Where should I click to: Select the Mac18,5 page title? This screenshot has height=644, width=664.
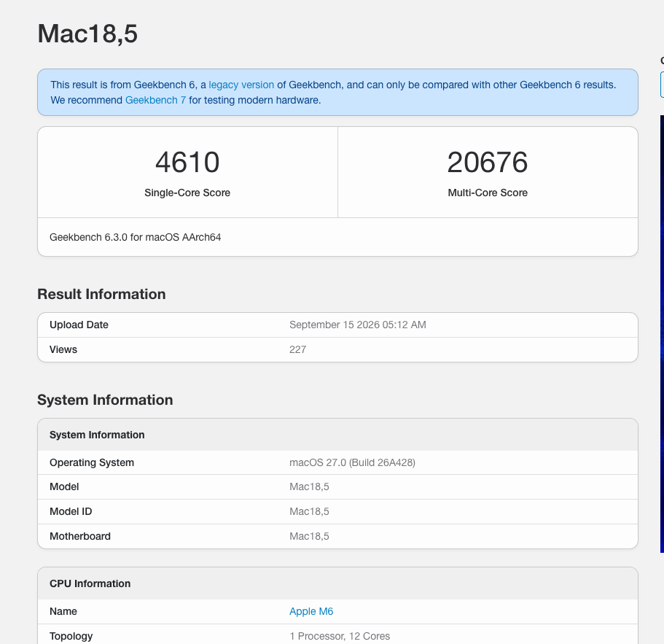87,34
